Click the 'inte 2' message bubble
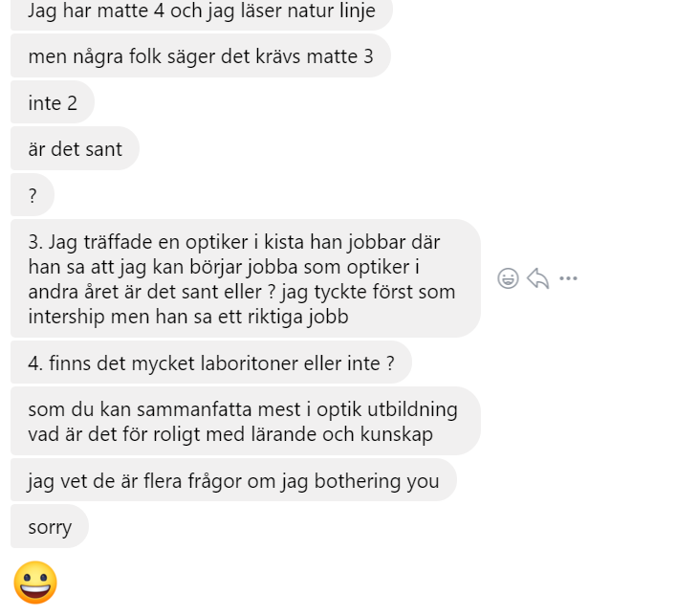 53,102
